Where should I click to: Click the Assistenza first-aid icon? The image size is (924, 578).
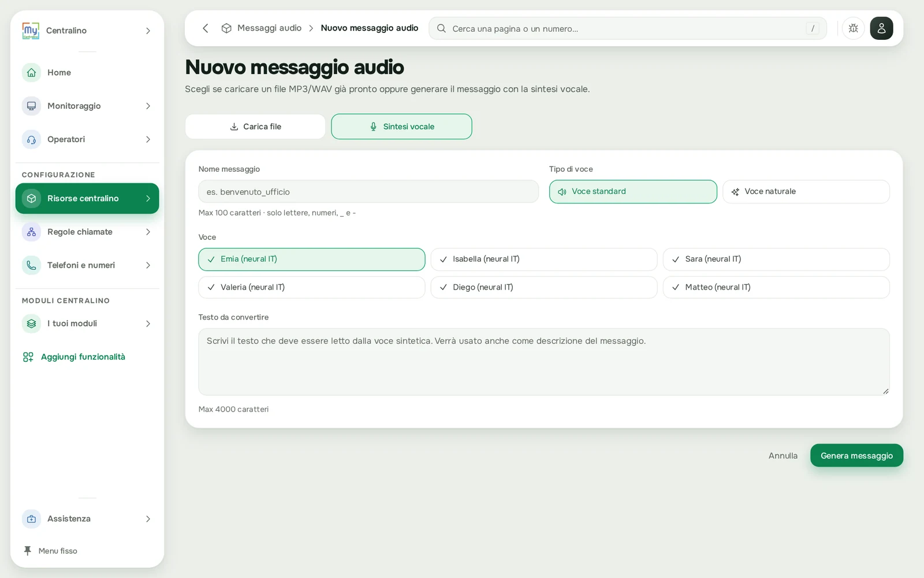tap(31, 519)
